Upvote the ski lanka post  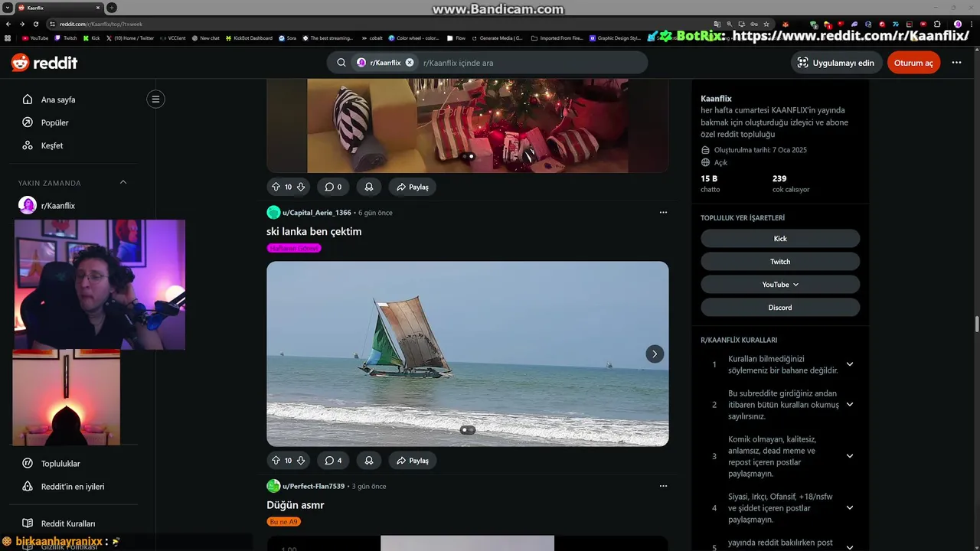[276, 461]
